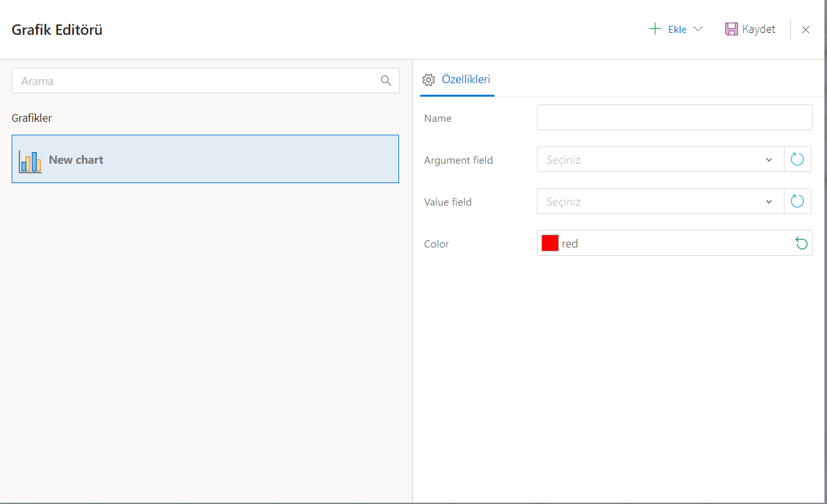Switch to the Özellikleri tab
827x504 pixels.
[465, 79]
